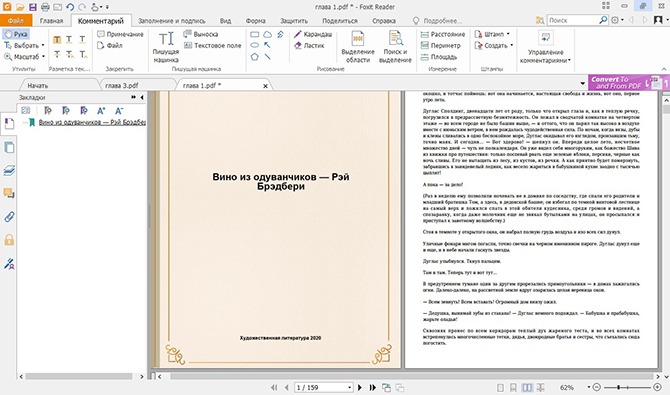This screenshot has width=670, height=395.
Task: Select the oval drawing shape
Action: click(x=255, y=45)
